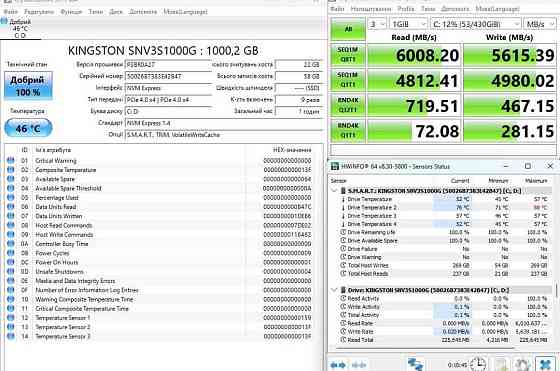Click the serial number field in CrystalDiskInfo

[x=168, y=76]
